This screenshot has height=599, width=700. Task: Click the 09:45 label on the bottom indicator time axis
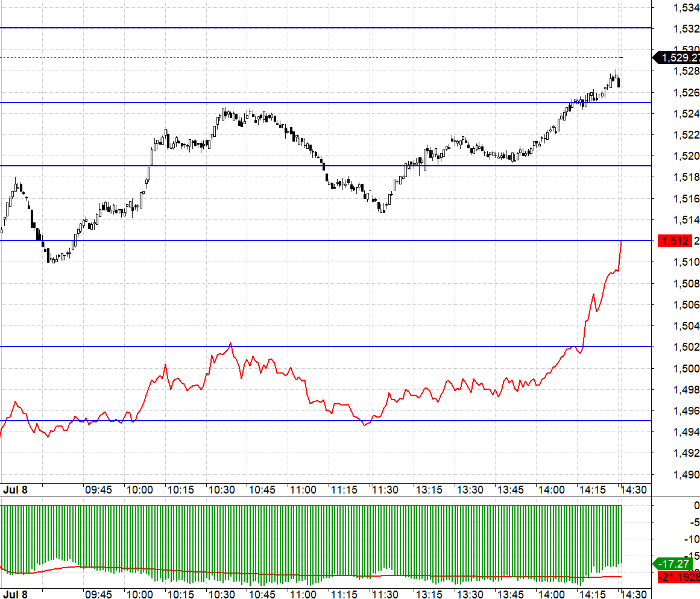99,594
